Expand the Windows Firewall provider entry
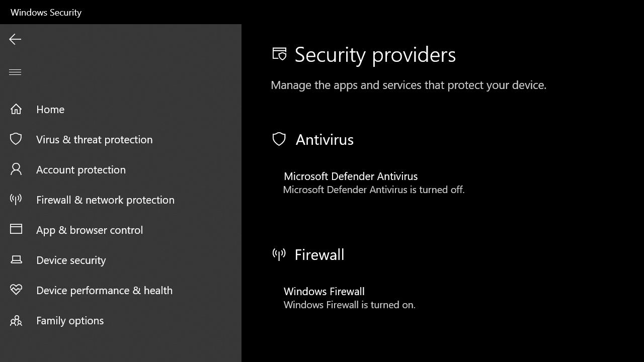Image resolution: width=644 pixels, height=362 pixels. pos(324,292)
